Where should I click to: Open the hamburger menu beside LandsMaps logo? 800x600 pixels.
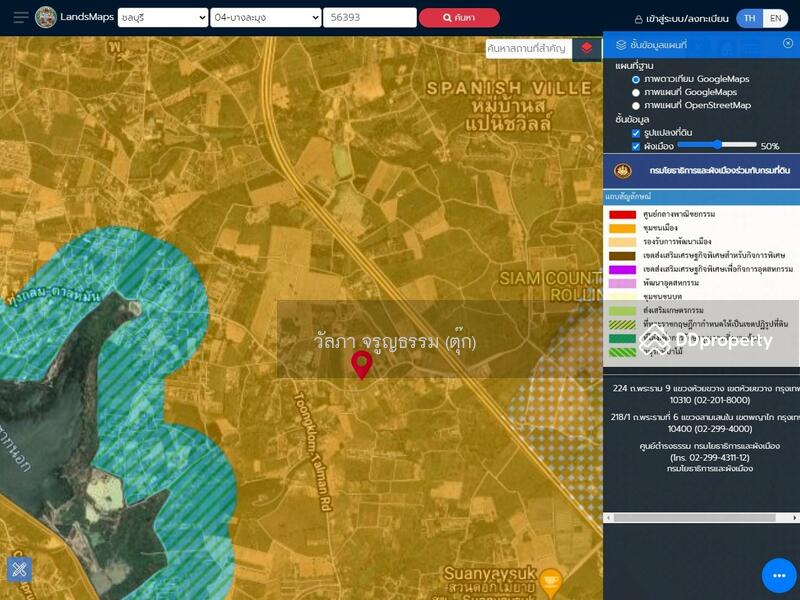[x=20, y=18]
